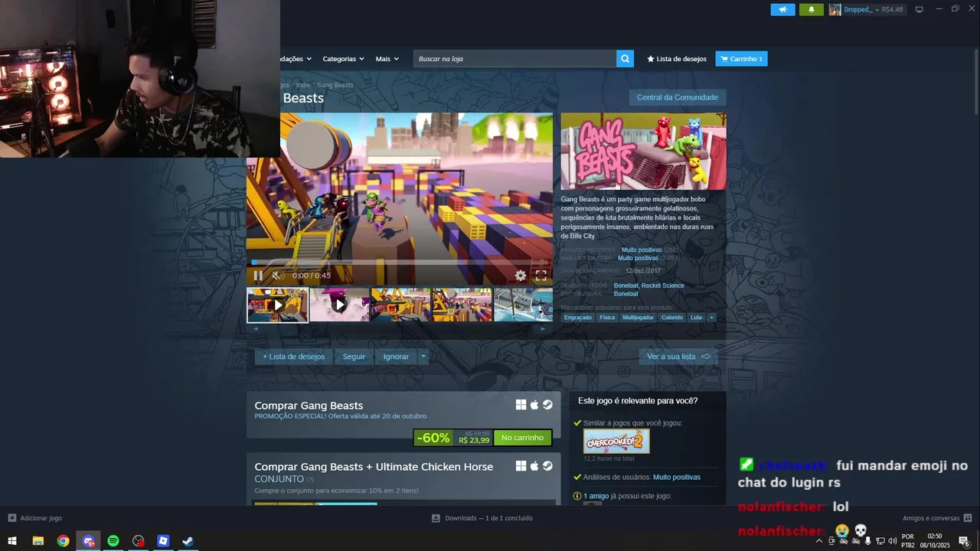Click the star Lista de desejos in header
Screen dimensions: 980x551
(677, 59)
